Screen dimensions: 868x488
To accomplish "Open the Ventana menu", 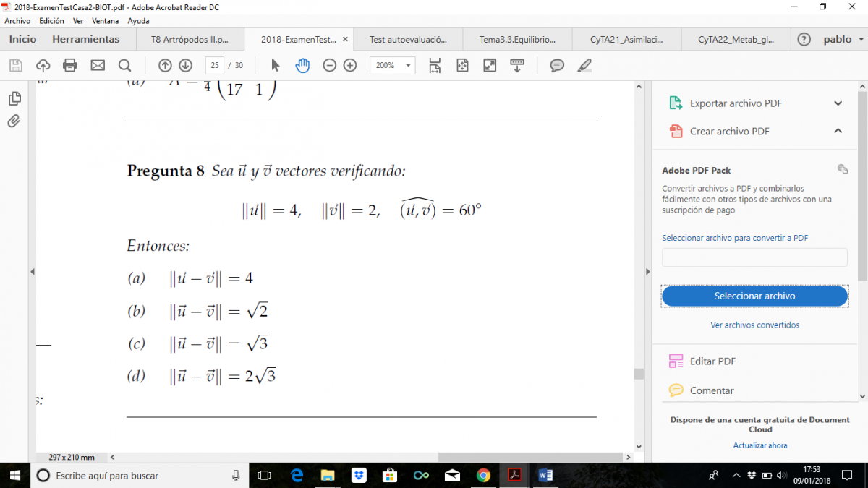I will coord(106,21).
